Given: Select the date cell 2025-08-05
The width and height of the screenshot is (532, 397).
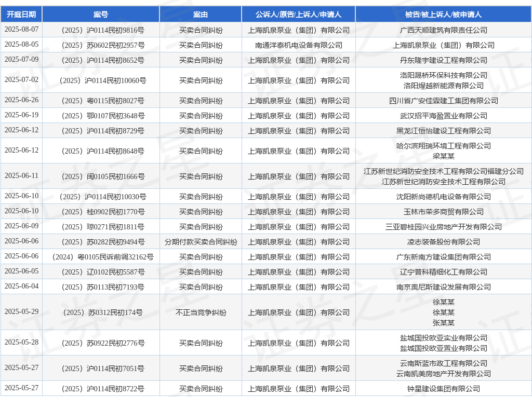Looking at the screenshot, I should 21,45.
